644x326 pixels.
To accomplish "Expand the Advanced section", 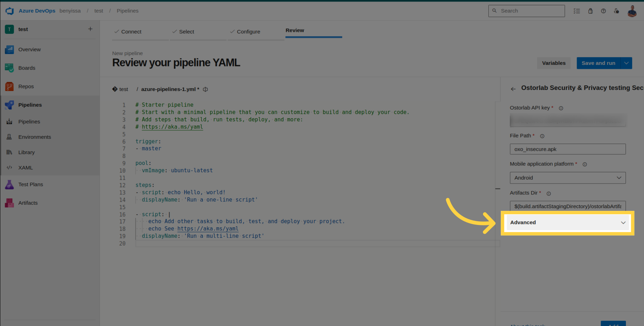I will pos(568,223).
